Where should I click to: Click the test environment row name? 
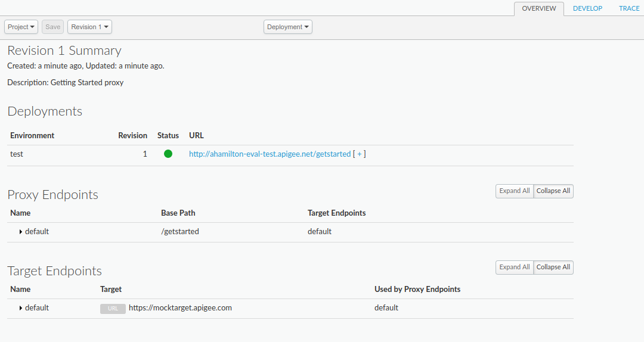pos(17,154)
